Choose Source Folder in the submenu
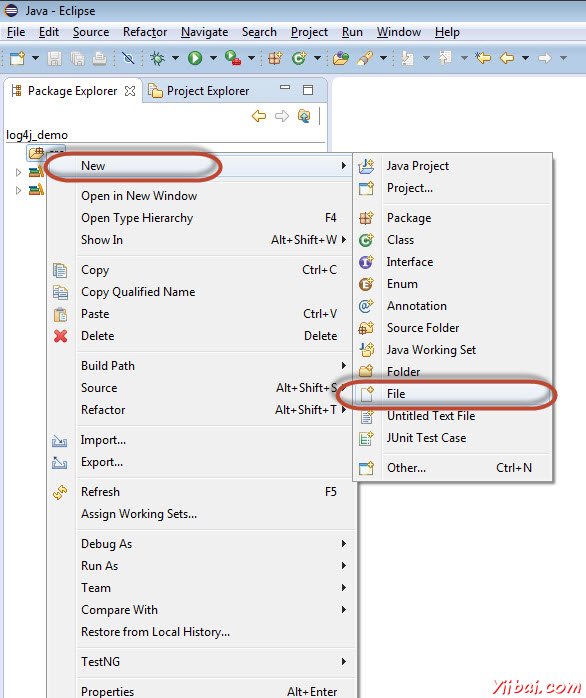Screen dimensions: 586x698 (453, 328)
